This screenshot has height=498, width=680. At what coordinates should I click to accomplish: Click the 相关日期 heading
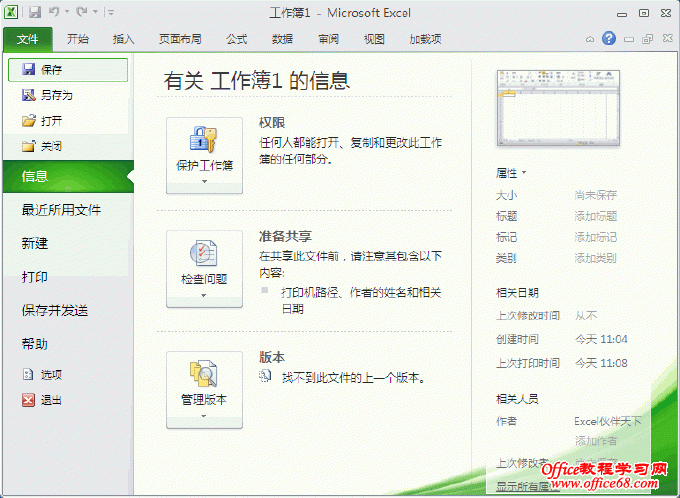pyautogui.click(x=517, y=293)
